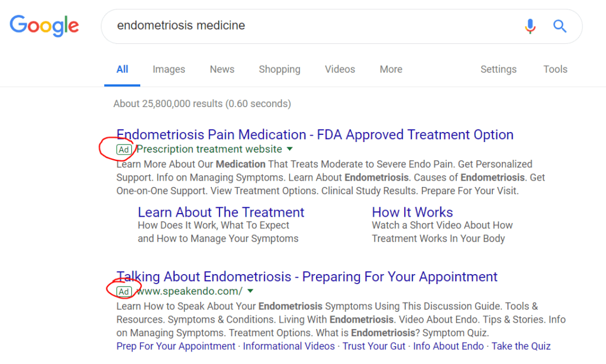
Task: Open the Endometriosis Pain Medication ad headline
Action: click(x=315, y=135)
